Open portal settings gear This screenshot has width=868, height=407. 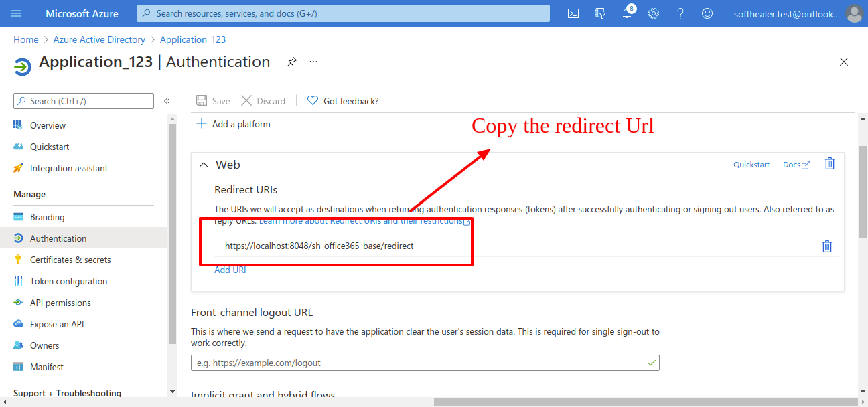654,13
